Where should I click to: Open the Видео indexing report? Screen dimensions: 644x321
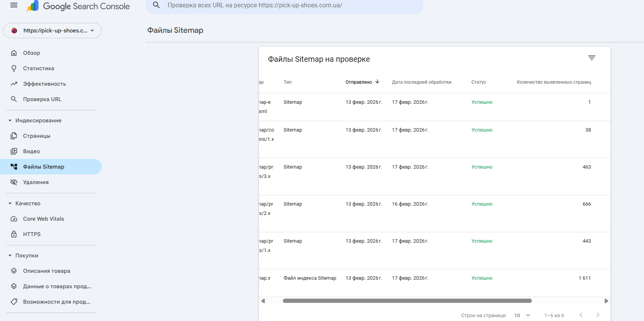point(31,151)
